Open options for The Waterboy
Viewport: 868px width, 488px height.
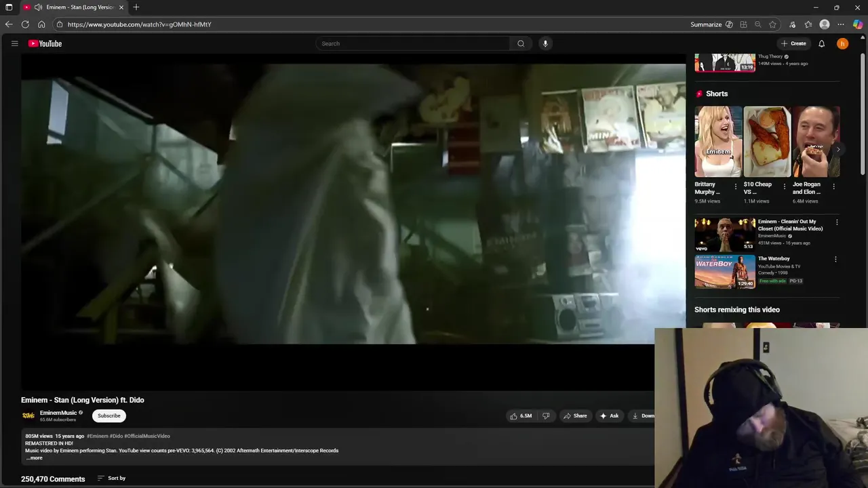[x=835, y=259]
